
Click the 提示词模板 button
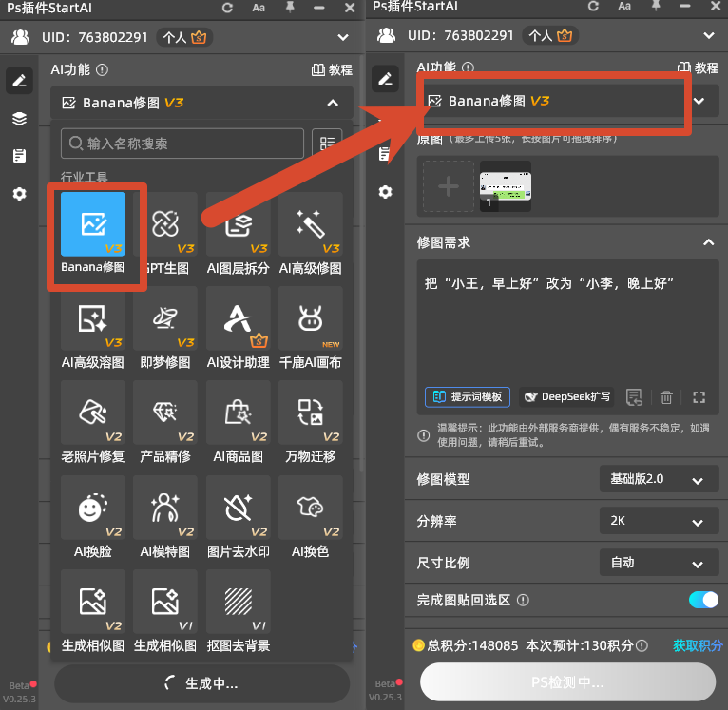468,397
